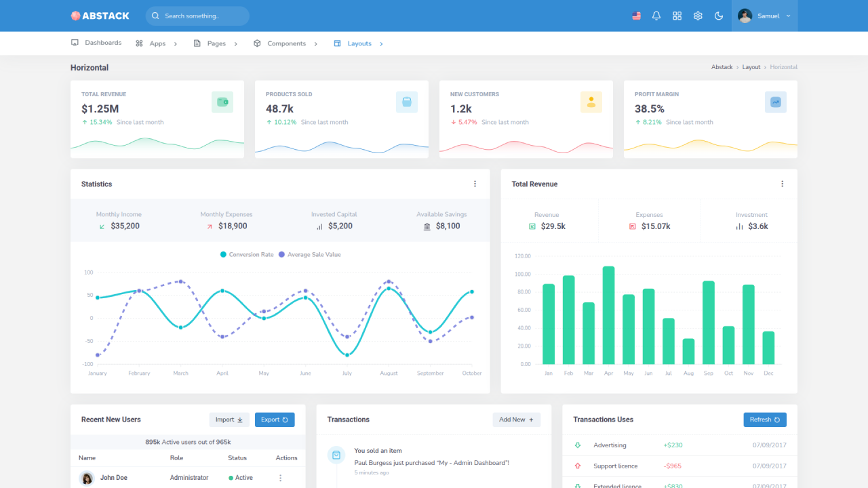Screen dimensions: 868x488
Task: Click the Revenue stat icon
Action: pos(532,226)
